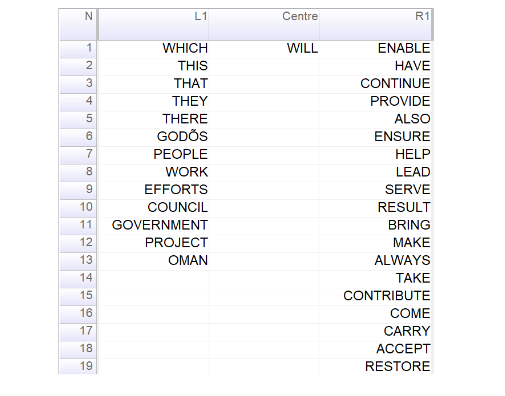505x396 pixels.
Task: Select OMAN in the L1 column
Action: [188, 260]
